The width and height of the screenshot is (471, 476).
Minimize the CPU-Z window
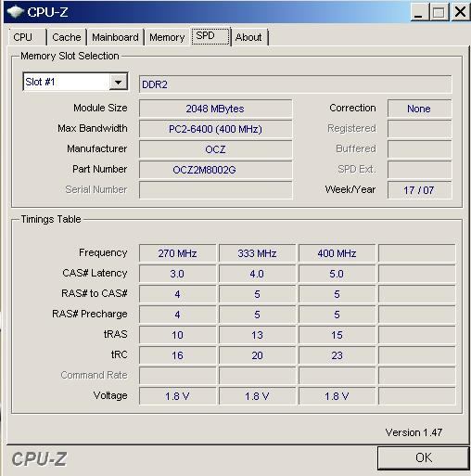coord(419,12)
